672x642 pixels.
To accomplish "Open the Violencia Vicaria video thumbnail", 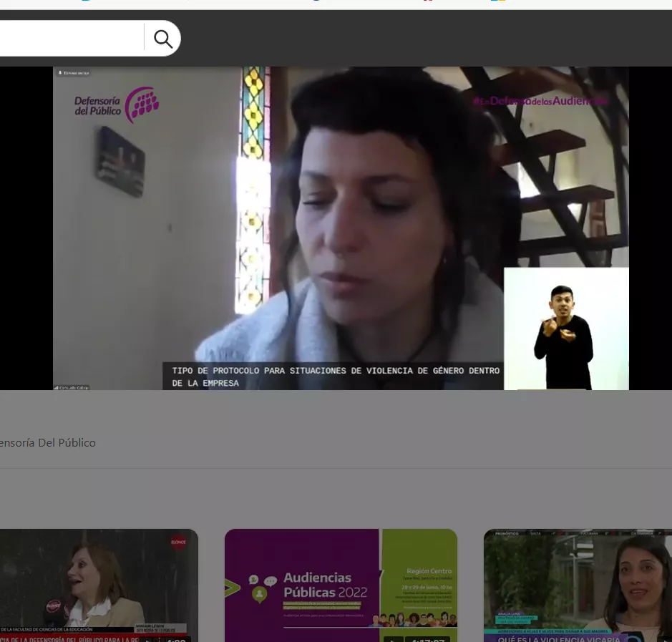I will [578, 585].
